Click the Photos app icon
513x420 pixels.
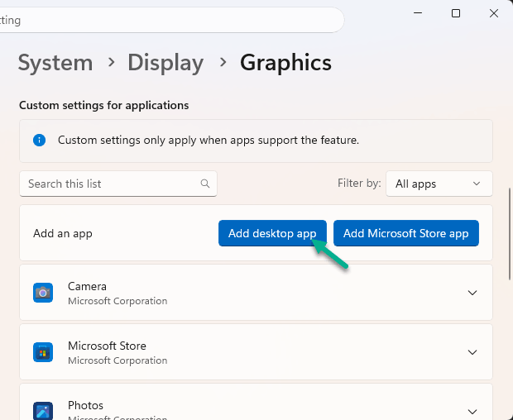pyautogui.click(x=43, y=411)
